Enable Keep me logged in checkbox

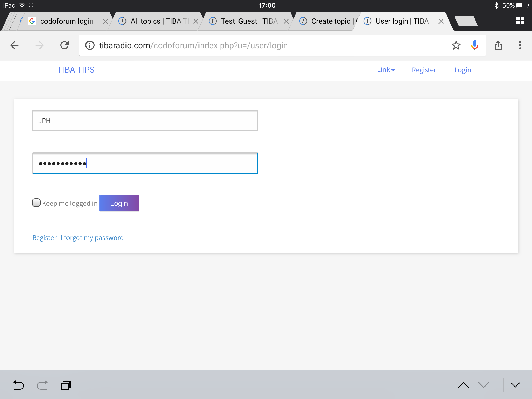point(36,203)
